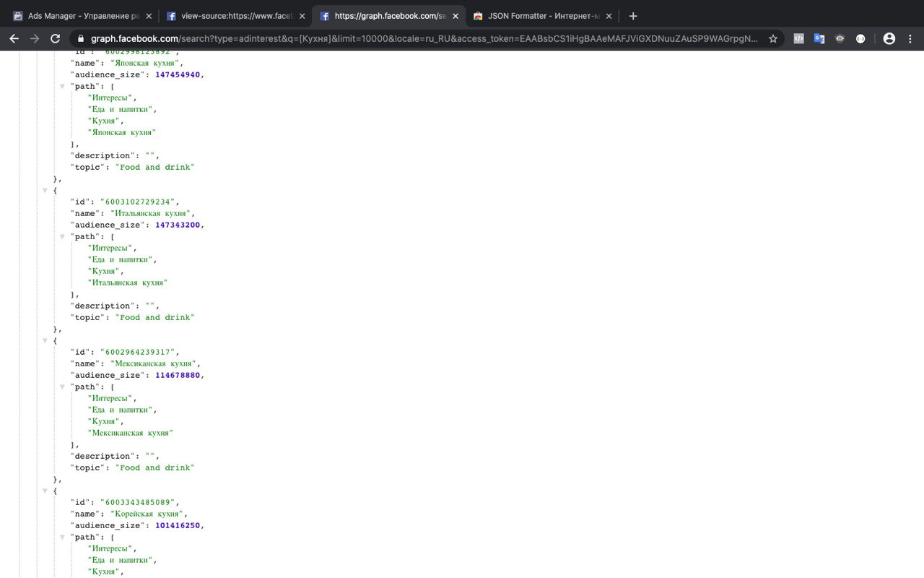The width and height of the screenshot is (924, 578).
Task: Collapse the path array under Японская кухня
Action: [63, 86]
